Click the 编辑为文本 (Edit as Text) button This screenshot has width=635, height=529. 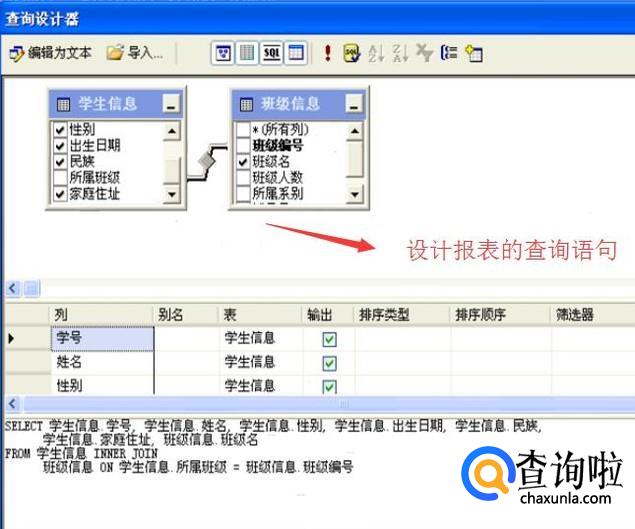[x=50, y=53]
